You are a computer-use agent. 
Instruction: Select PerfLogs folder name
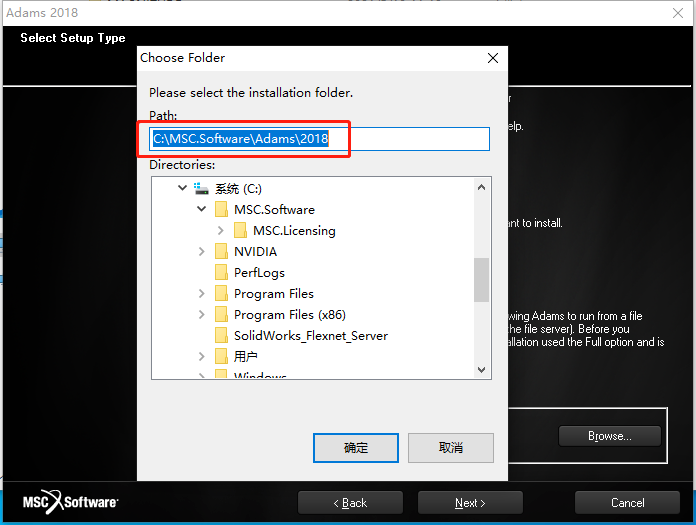(x=259, y=273)
